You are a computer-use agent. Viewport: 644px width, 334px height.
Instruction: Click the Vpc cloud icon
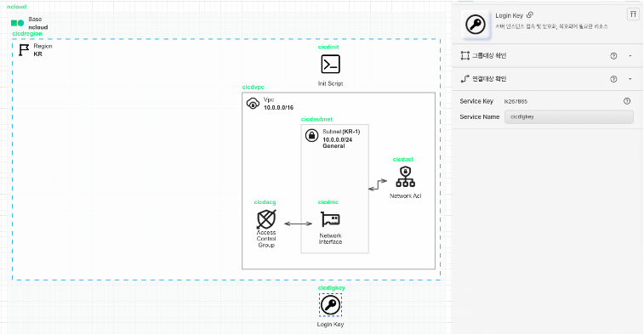(253, 103)
